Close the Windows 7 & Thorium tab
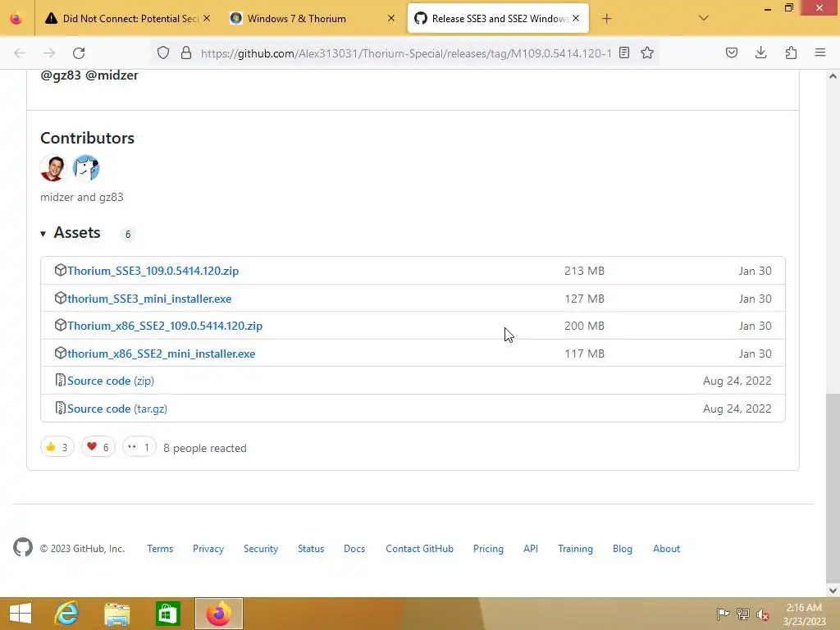The width and height of the screenshot is (840, 630). pos(391,18)
